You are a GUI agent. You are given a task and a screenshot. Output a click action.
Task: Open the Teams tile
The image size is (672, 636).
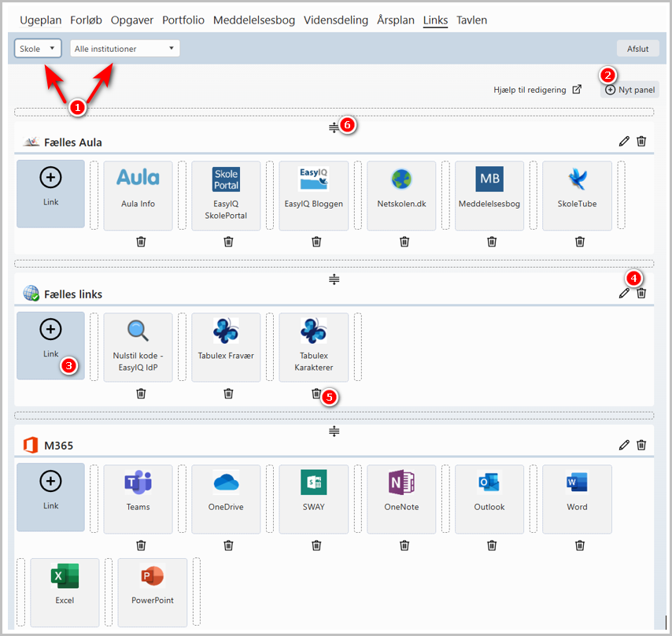coord(138,499)
